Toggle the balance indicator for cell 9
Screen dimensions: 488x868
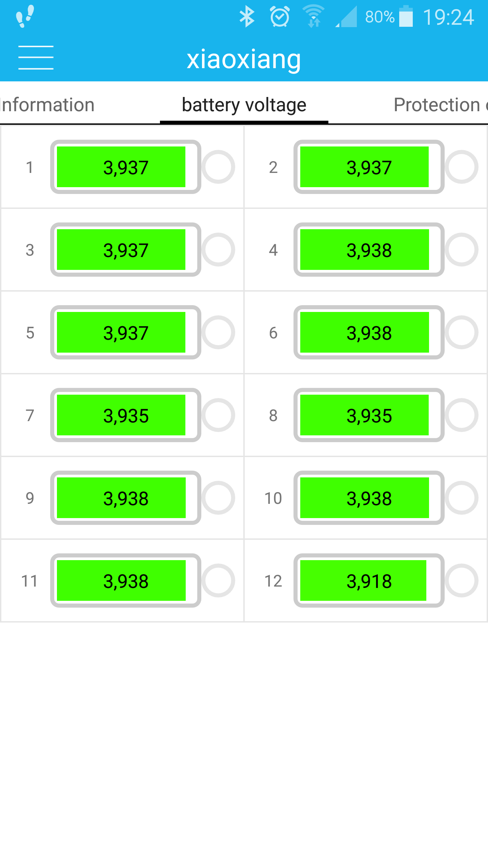(x=218, y=498)
